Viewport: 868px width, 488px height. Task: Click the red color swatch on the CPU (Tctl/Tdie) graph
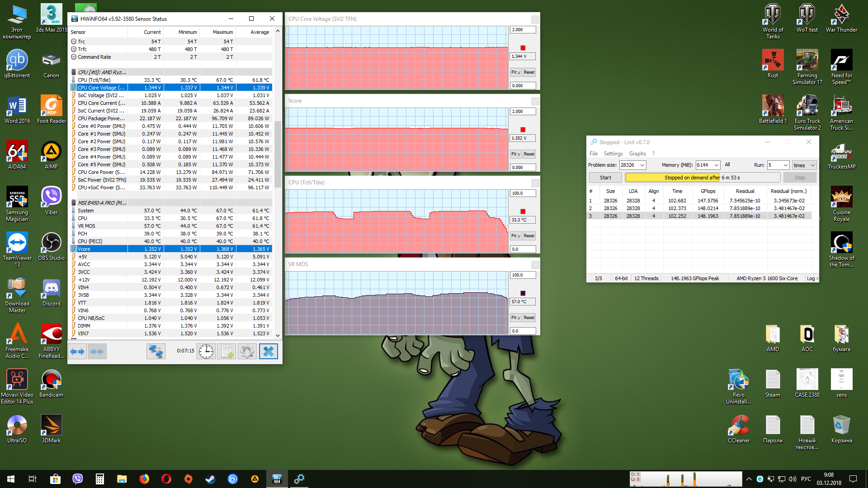click(x=523, y=211)
